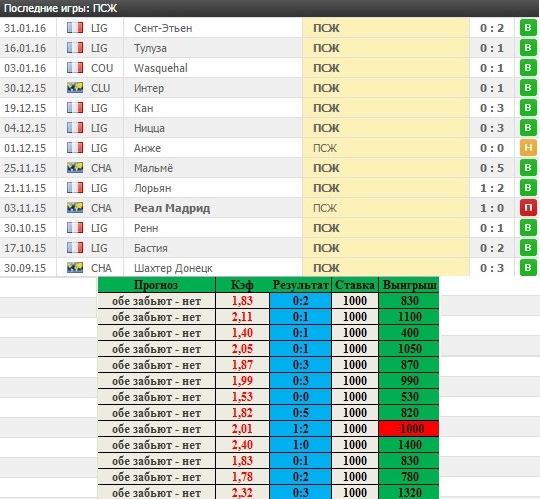Click the red -1000 loss cell
The width and height of the screenshot is (540, 499).
click(x=409, y=429)
